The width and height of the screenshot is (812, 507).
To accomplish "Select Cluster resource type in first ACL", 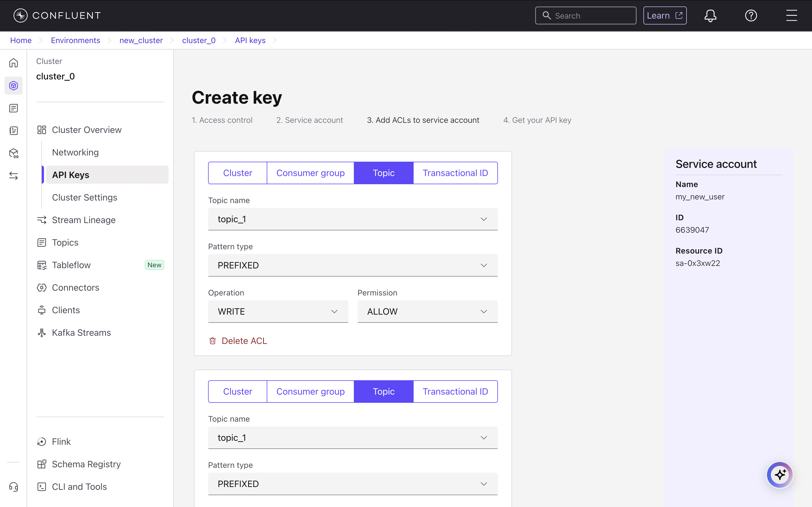I will pos(237,173).
